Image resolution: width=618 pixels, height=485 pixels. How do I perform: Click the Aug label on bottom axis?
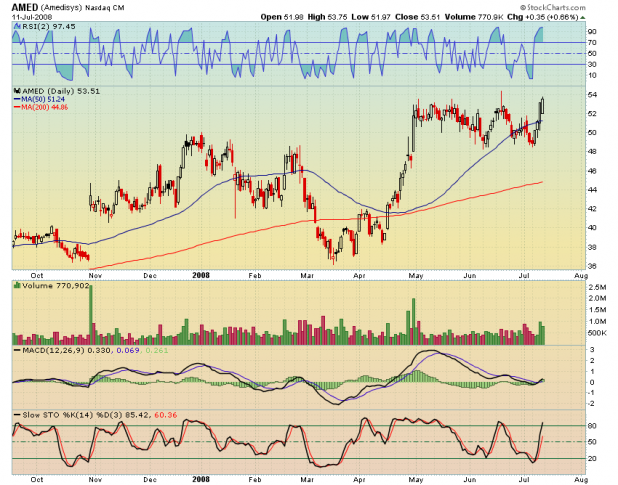(x=581, y=479)
